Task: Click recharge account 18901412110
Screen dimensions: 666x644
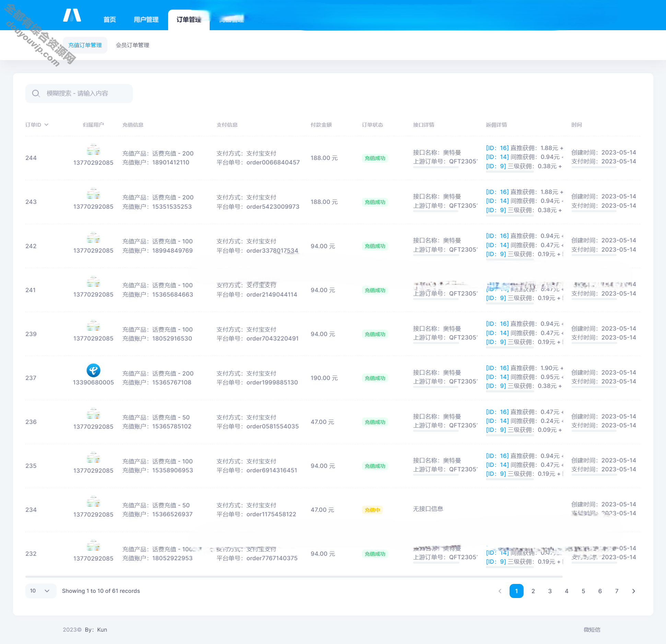Action: point(171,162)
